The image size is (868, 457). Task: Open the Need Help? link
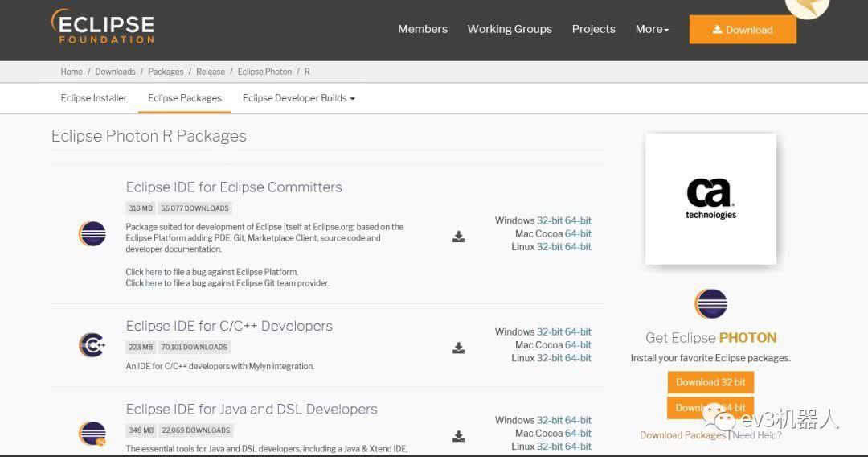(x=757, y=435)
